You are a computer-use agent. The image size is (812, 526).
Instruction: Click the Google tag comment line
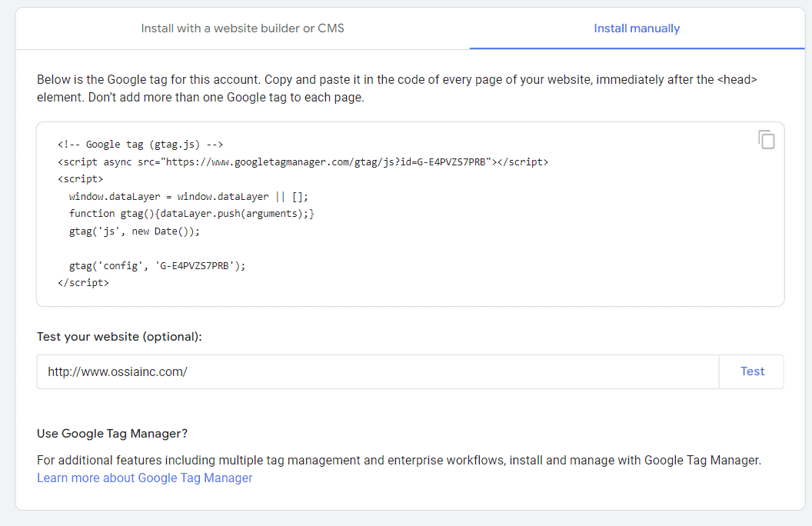tap(141, 145)
